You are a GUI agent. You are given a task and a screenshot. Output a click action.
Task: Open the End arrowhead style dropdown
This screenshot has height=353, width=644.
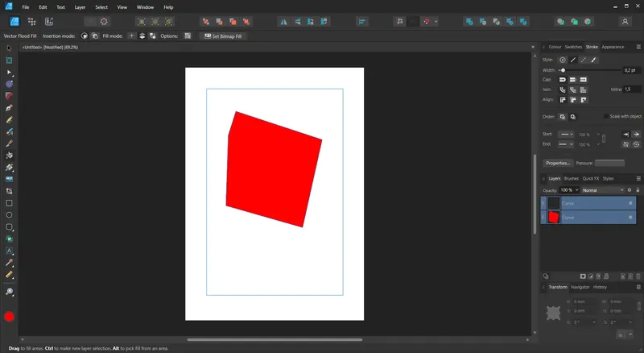point(566,144)
